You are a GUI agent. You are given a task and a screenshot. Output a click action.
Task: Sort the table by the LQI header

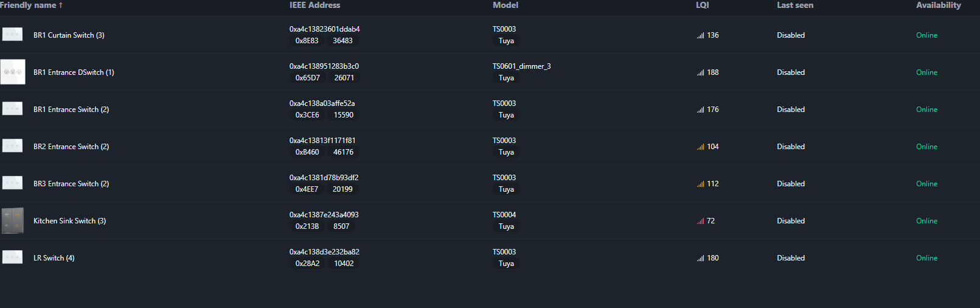[702, 5]
